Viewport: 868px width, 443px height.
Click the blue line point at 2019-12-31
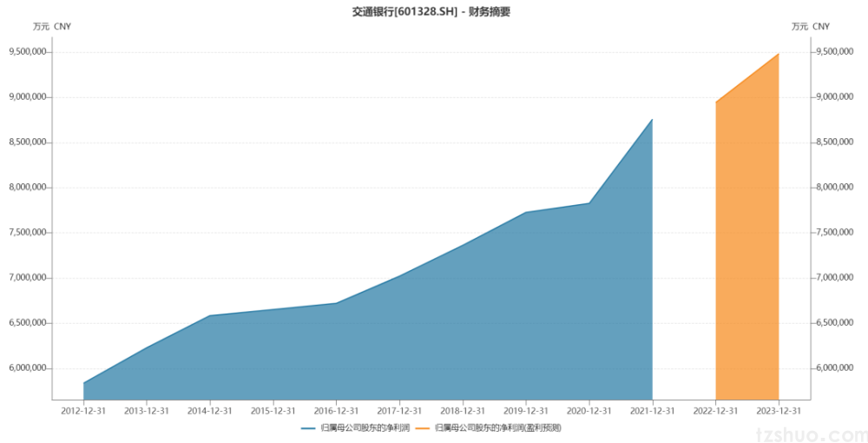(526, 212)
